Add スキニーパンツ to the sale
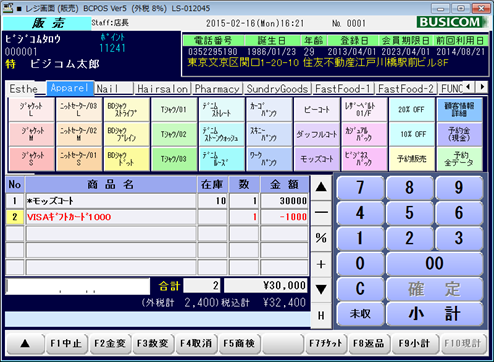The image size is (494, 362). [269, 134]
